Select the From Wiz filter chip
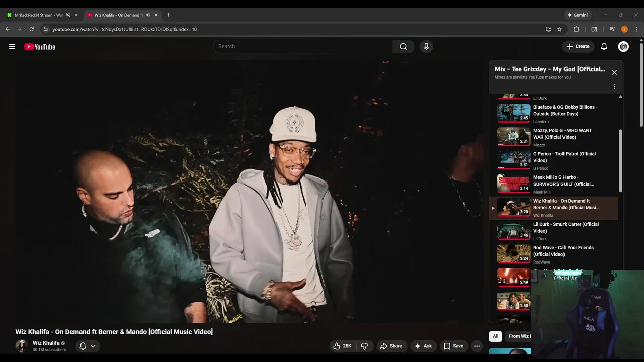The width and height of the screenshot is (644, 362). point(519,336)
